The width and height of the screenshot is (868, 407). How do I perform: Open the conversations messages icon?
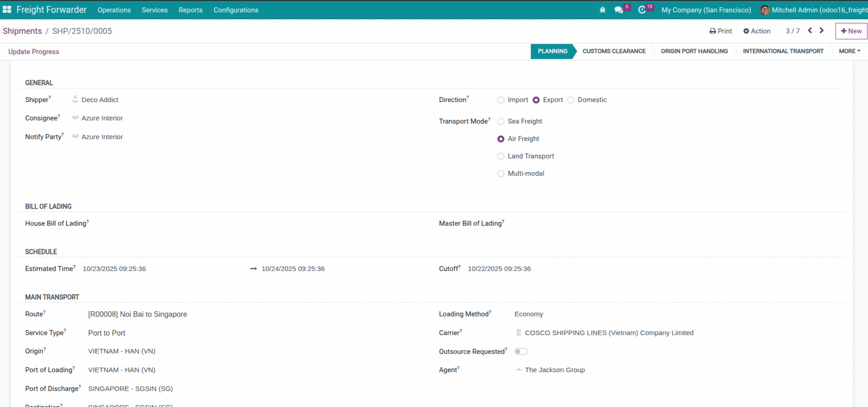[618, 9]
